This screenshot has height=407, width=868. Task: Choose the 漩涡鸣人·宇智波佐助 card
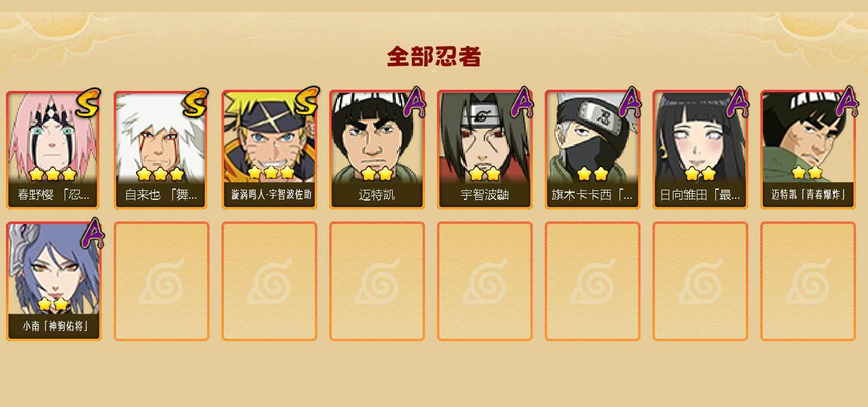pos(269,150)
